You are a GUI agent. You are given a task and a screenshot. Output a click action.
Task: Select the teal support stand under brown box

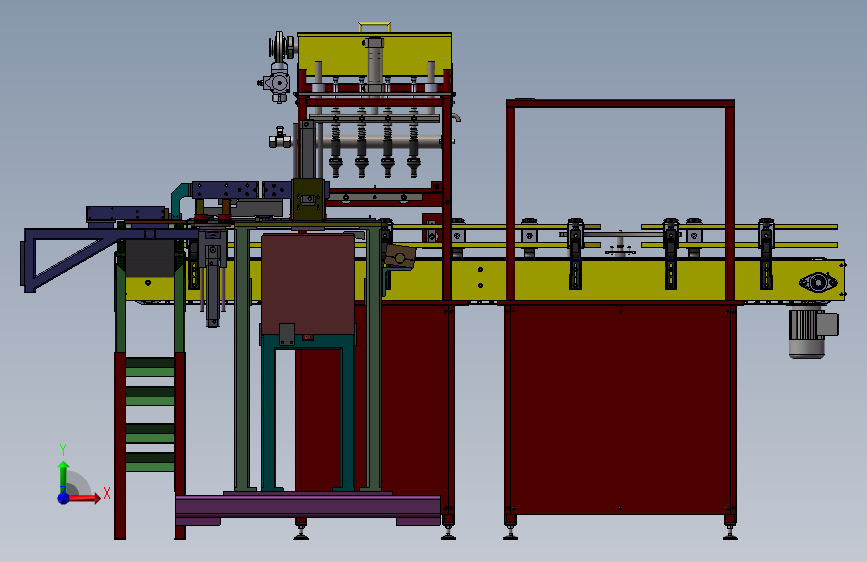(x=307, y=413)
